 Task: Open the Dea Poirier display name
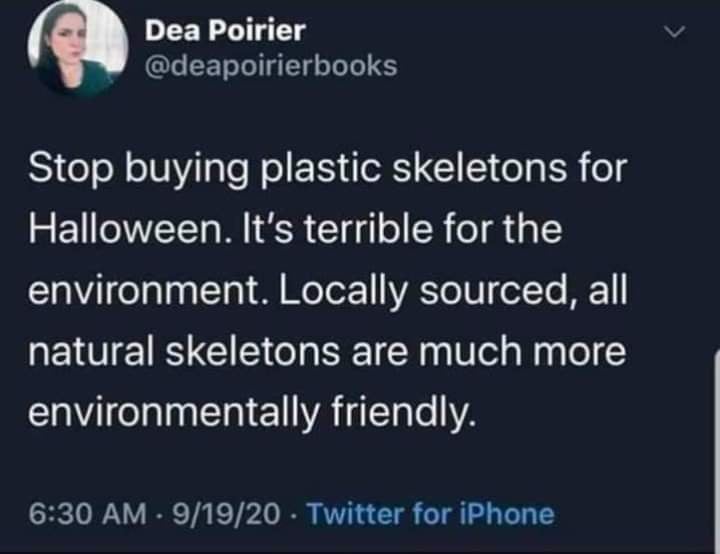coord(225,31)
